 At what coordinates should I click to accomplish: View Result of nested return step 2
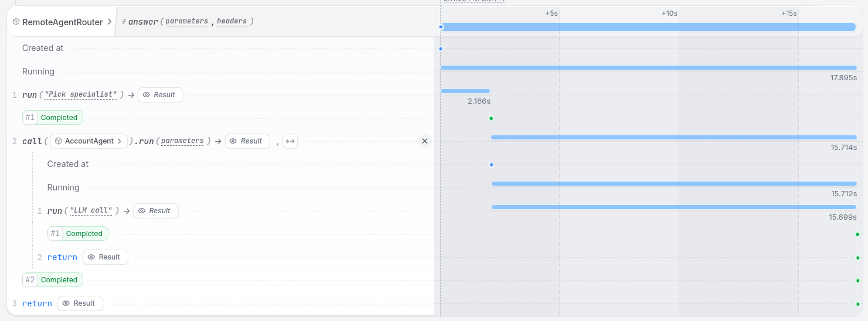click(105, 257)
